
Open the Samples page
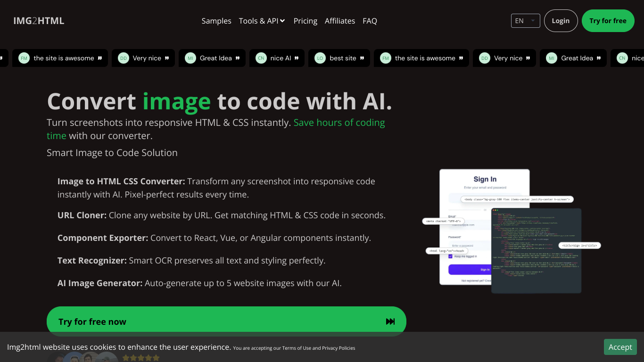(216, 21)
